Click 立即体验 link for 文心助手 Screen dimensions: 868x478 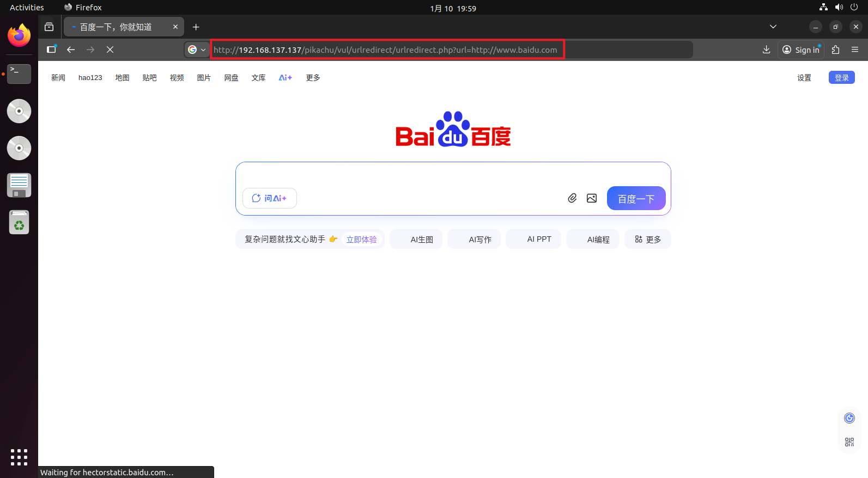click(x=362, y=239)
